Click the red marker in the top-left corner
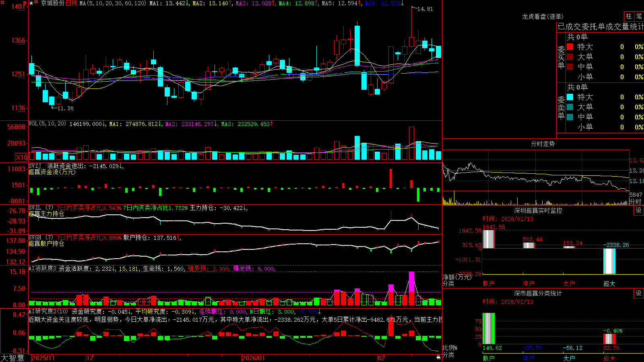The width and height of the screenshot is (644, 362). coord(2,2)
